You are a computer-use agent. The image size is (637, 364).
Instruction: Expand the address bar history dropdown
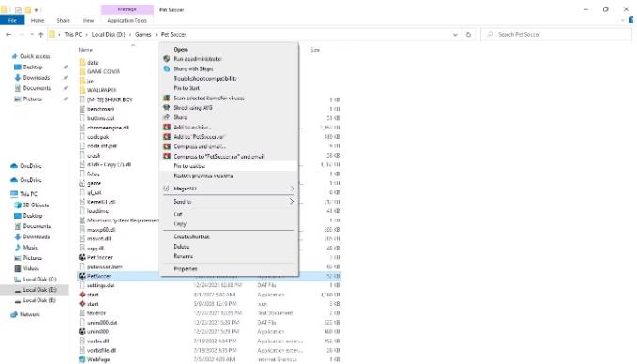point(455,35)
